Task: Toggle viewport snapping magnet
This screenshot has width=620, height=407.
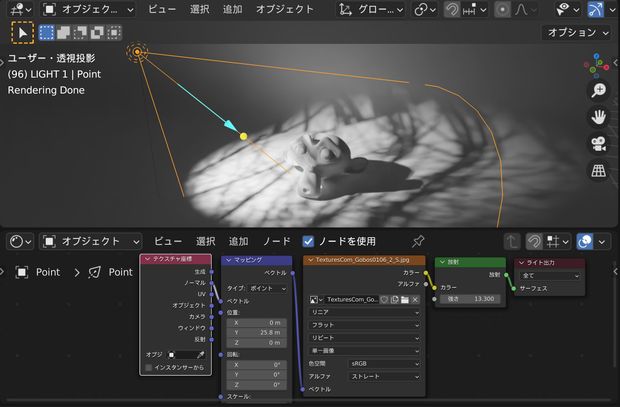Action: point(452,9)
